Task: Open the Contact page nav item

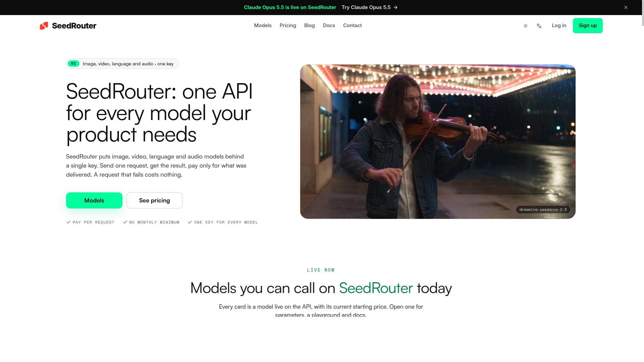Action: pyautogui.click(x=352, y=25)
